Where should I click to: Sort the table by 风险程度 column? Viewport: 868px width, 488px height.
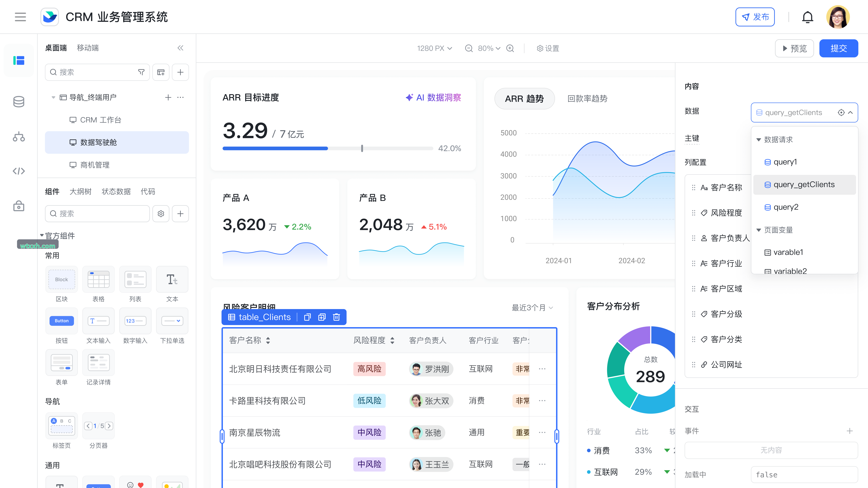coord(392,341)
